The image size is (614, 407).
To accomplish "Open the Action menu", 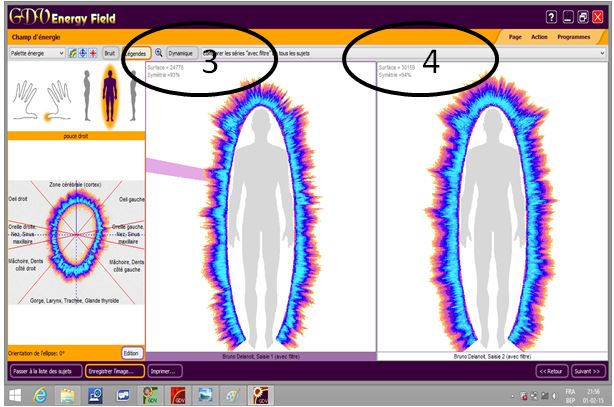I will pos(540,36).
